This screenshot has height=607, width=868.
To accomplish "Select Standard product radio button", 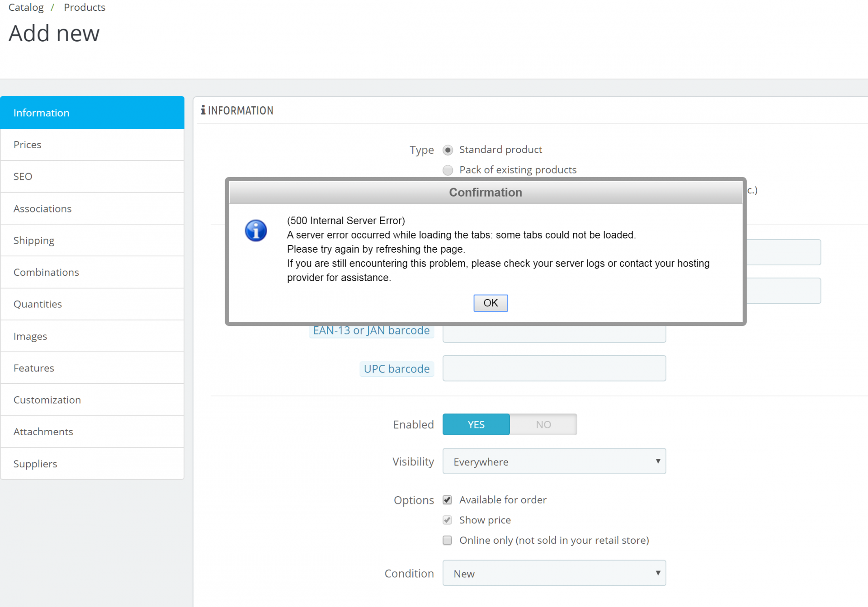I will (x=448, y=150).
